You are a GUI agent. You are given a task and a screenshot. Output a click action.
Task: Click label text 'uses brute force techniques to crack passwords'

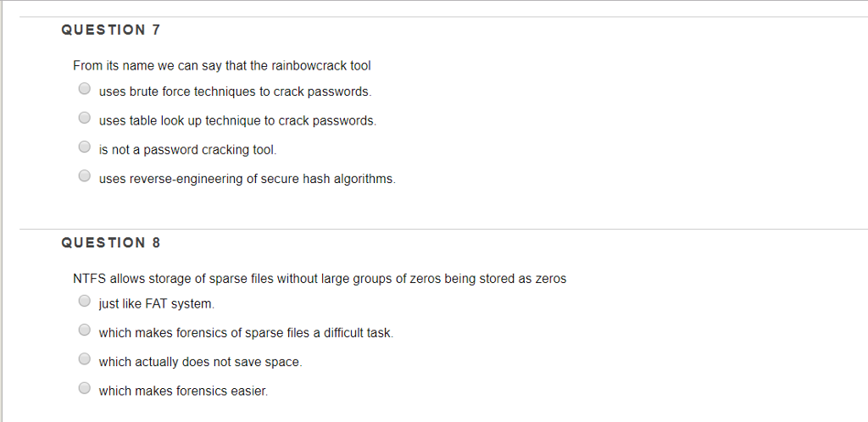[236, 92]
